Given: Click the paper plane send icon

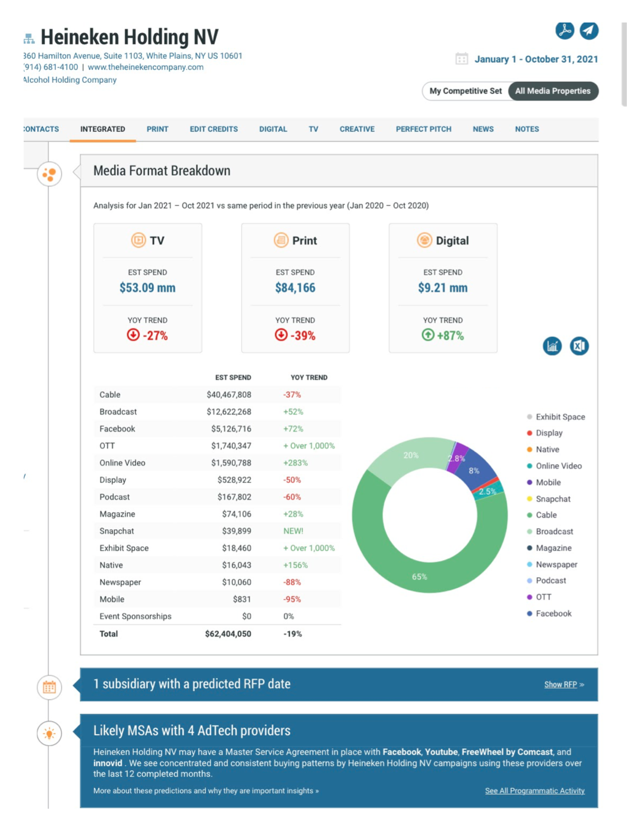Looking at the screenshot, I should (x=589, y=30).
